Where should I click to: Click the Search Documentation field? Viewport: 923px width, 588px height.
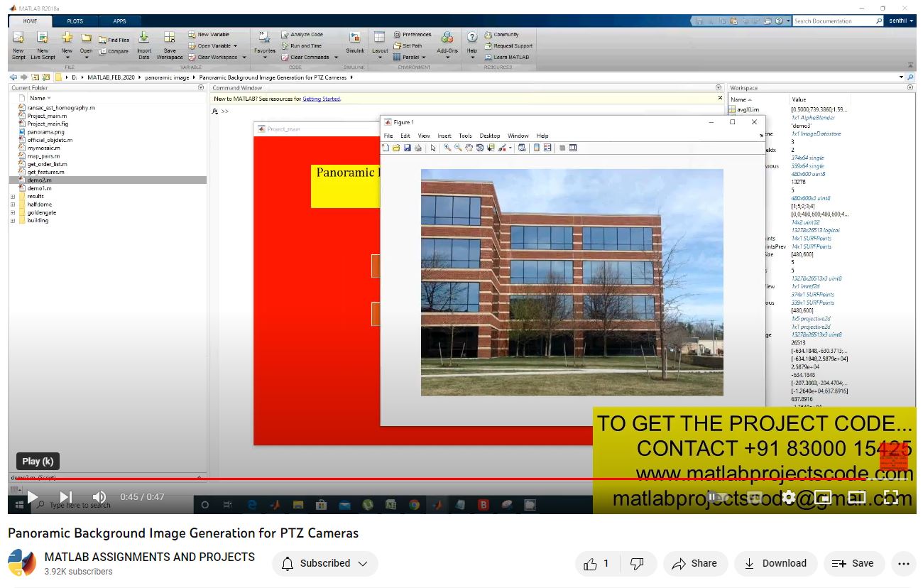838,21
